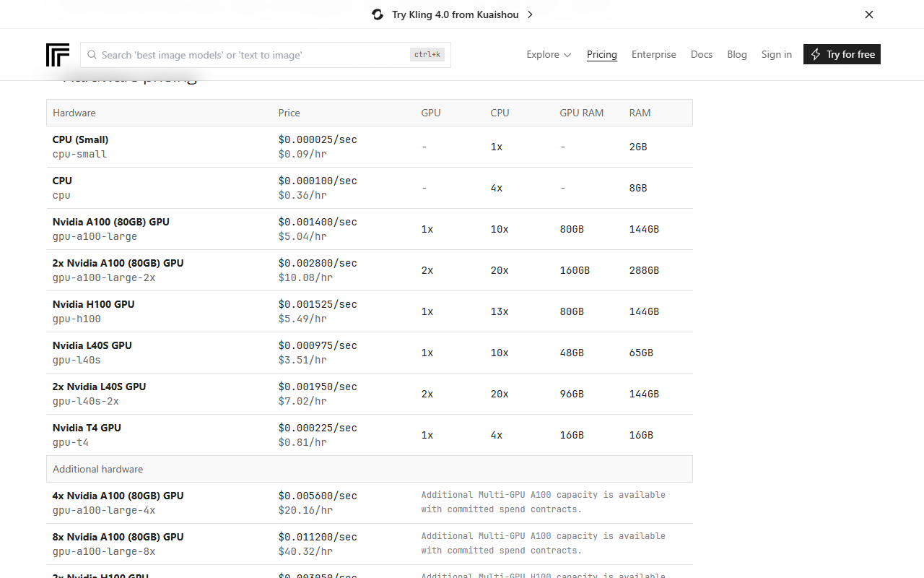Go to the Enterprise page
The height and width of the screenshot is (578, 924).
[x=654, y=54]
